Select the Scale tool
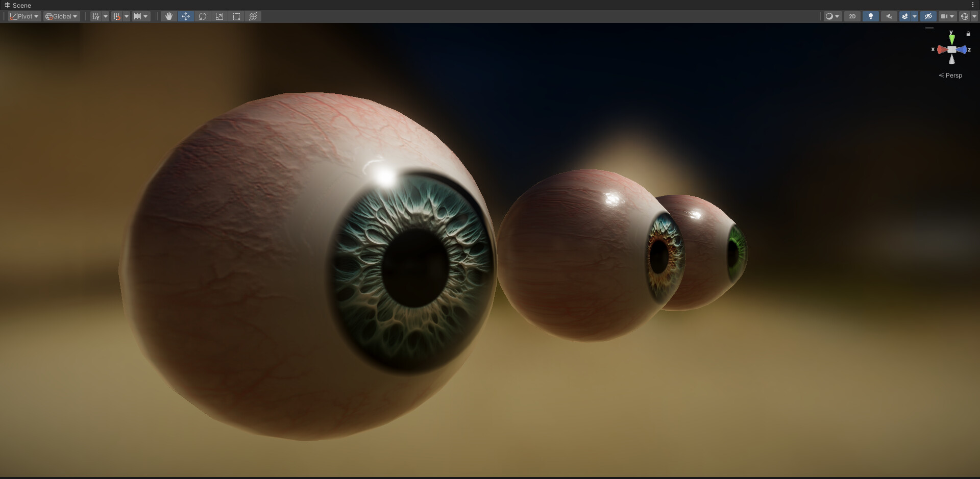This screenshot has width=980, height=479. pyautogui.click(x=219, y=16)
